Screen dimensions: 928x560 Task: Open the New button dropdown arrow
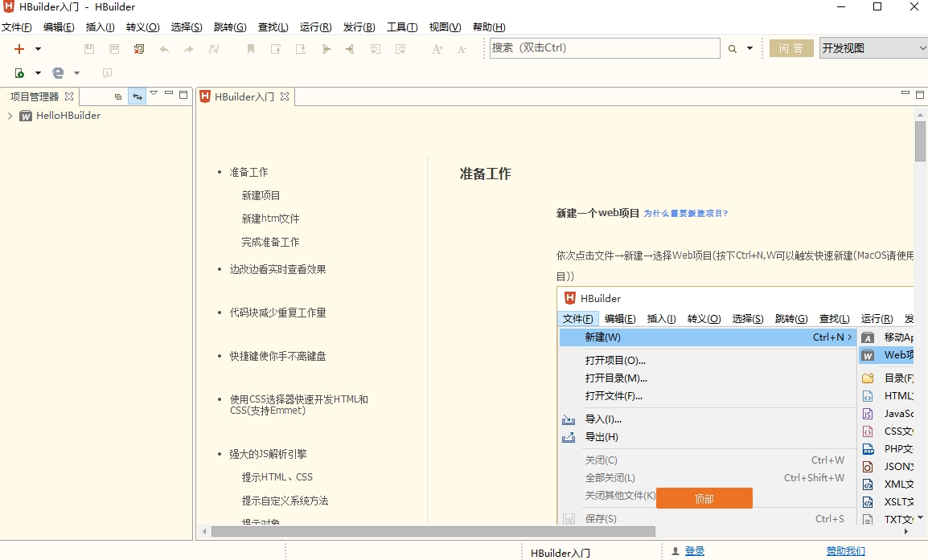(x=38, y=49)
